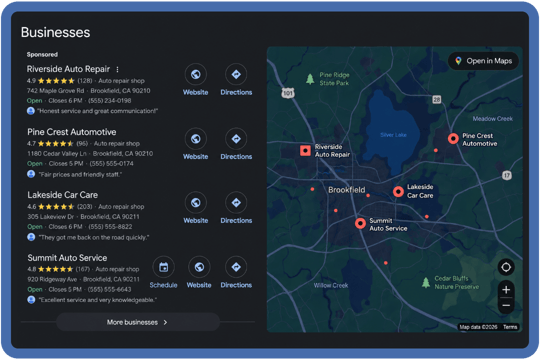The image size is (540, 360).
Task: Click Riverside Auto Repair star rating
Action: click(x=56, y=81)
